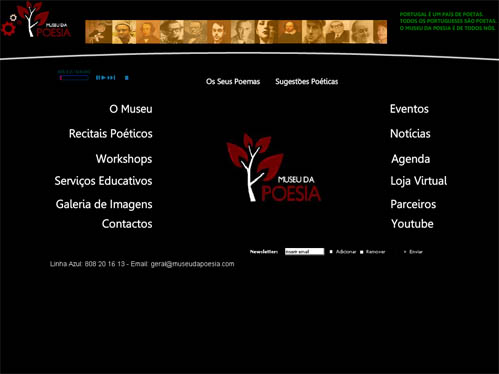499x374 pixels.
Task: Open Serviços Educativos page
Action: tap(103, 181)
